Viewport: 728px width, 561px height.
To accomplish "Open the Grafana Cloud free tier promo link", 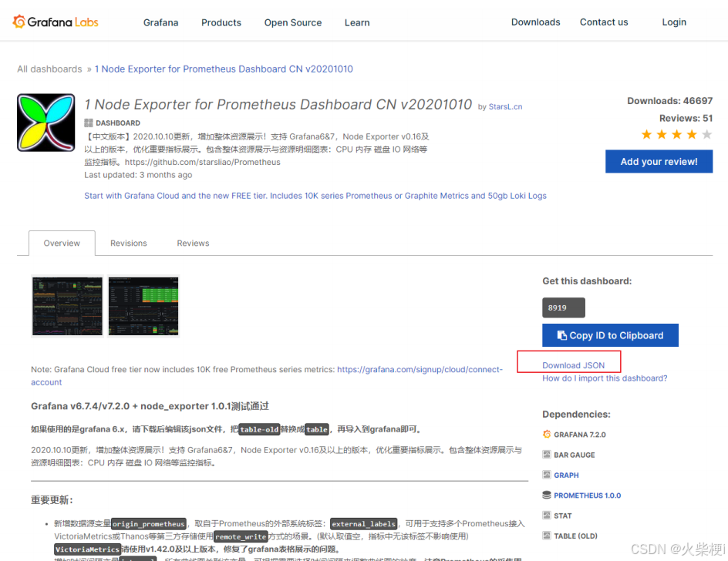I will point(315,196).
